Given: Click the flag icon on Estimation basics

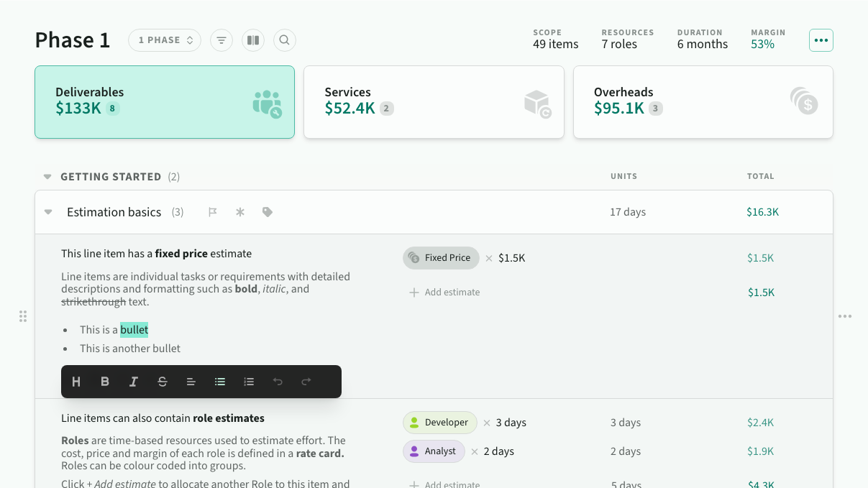Looking at the screenshot, I should pos(213,212).
